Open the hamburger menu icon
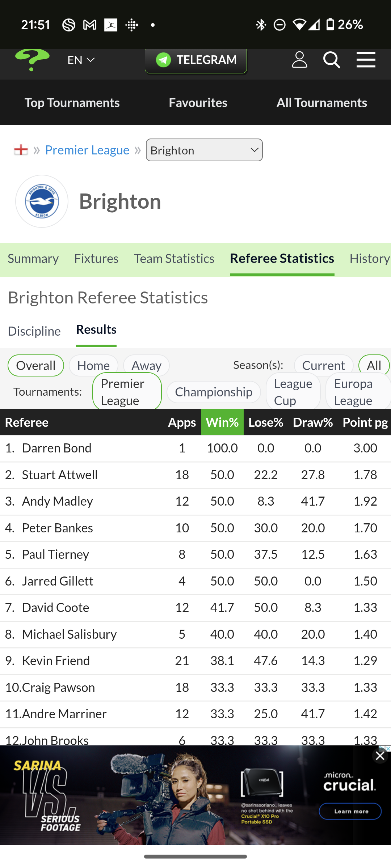391x868 pixels. coord(366,60)
